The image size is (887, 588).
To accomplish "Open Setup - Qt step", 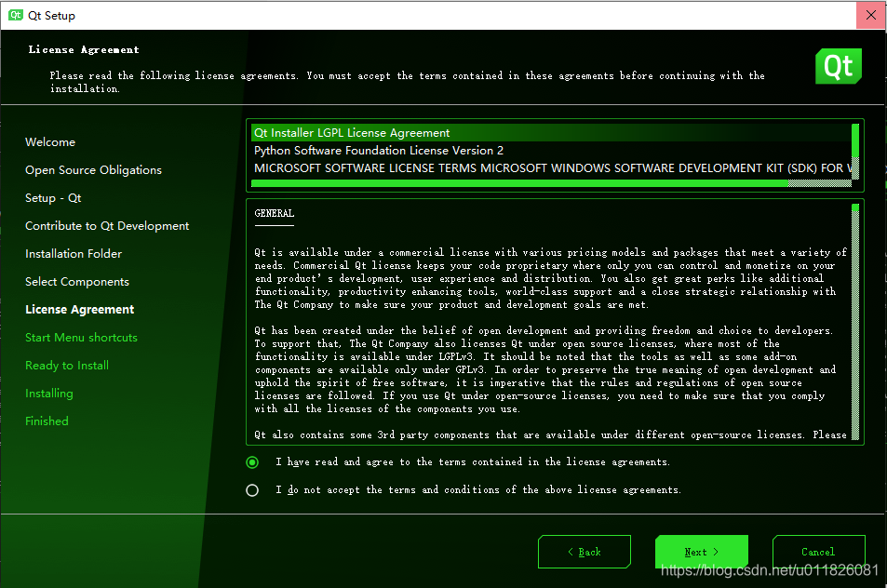I will (x=53, y=198).
